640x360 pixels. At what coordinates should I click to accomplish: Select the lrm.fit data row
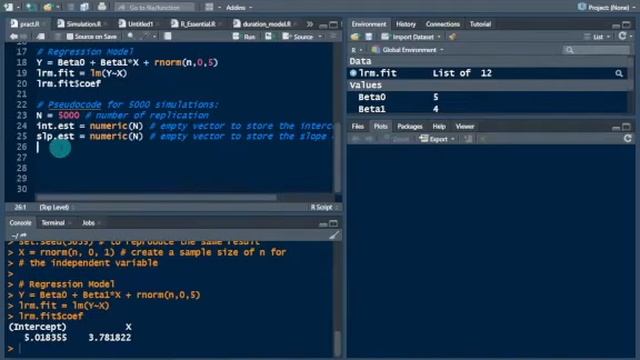(488, 73)
